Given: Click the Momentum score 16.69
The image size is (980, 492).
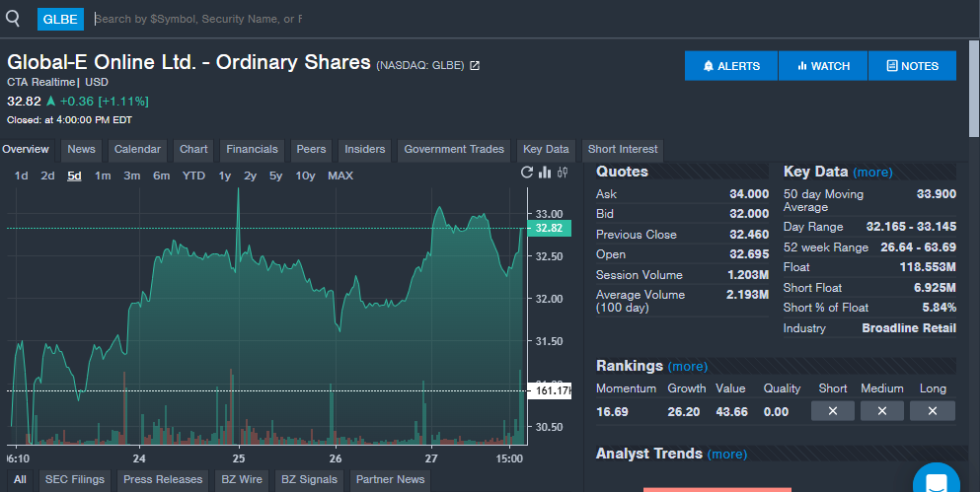Looking at the screenshot, I should click(612, 411).
